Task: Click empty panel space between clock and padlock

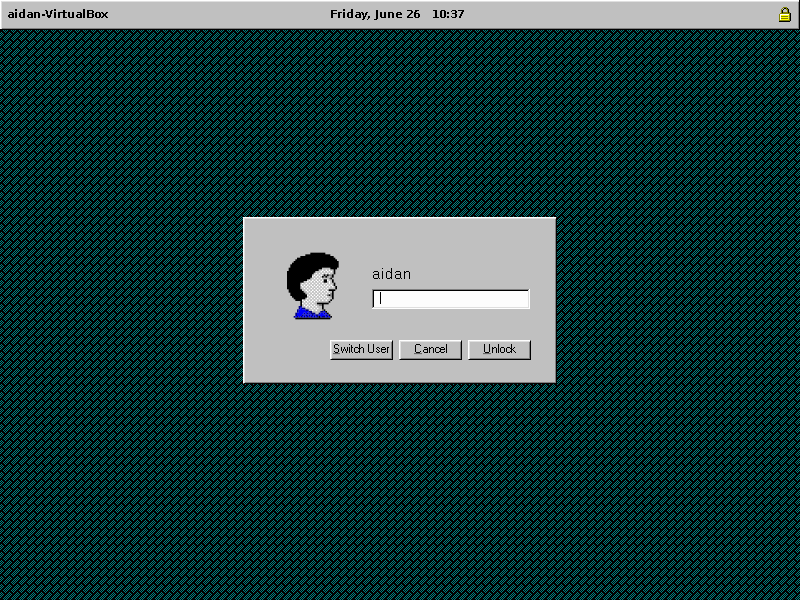Action: (620, 14)
